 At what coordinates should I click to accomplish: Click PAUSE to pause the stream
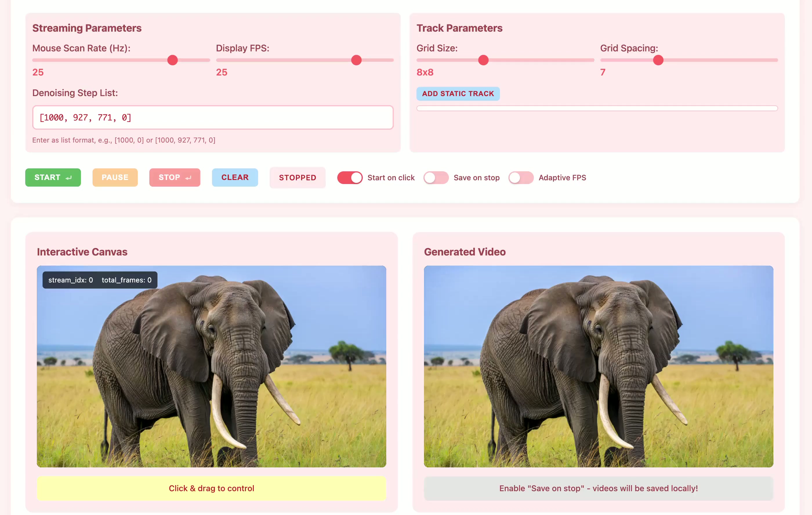tap(115, 177)
